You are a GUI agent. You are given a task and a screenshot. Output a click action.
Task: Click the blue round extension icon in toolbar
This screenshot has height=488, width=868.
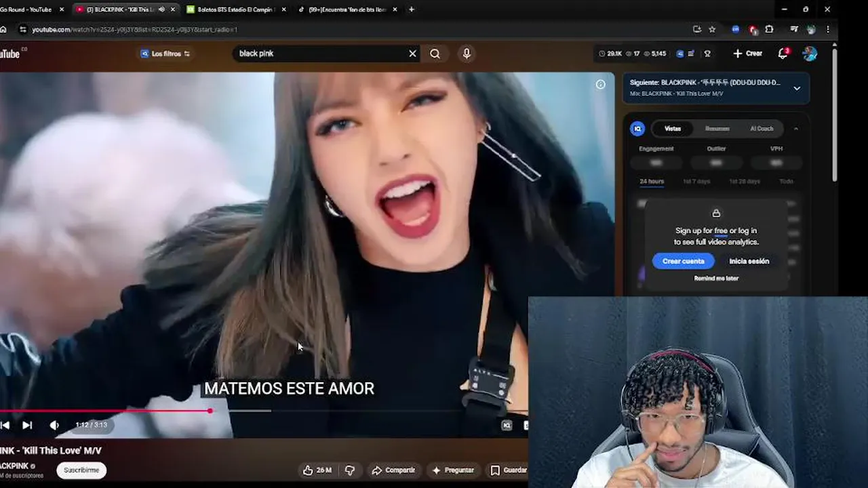click(x=736, y=29)
